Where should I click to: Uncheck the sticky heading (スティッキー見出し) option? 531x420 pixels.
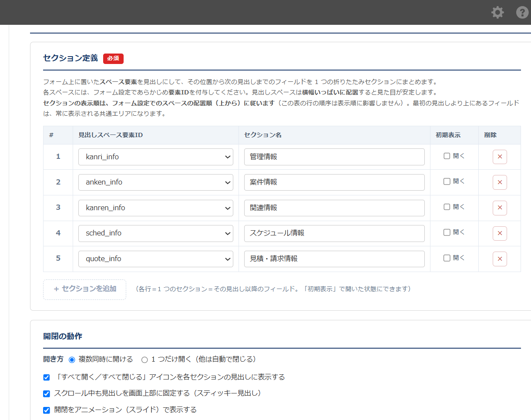[47, 394]
